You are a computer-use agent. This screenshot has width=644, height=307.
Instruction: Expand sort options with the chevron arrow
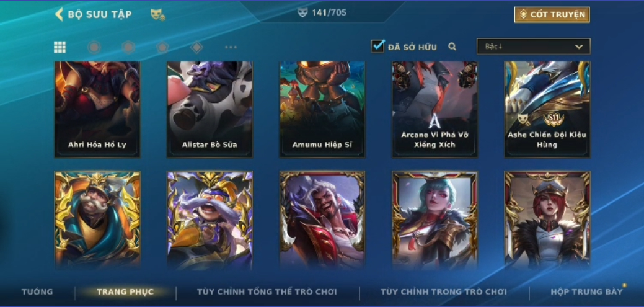[x=579, y=47]
